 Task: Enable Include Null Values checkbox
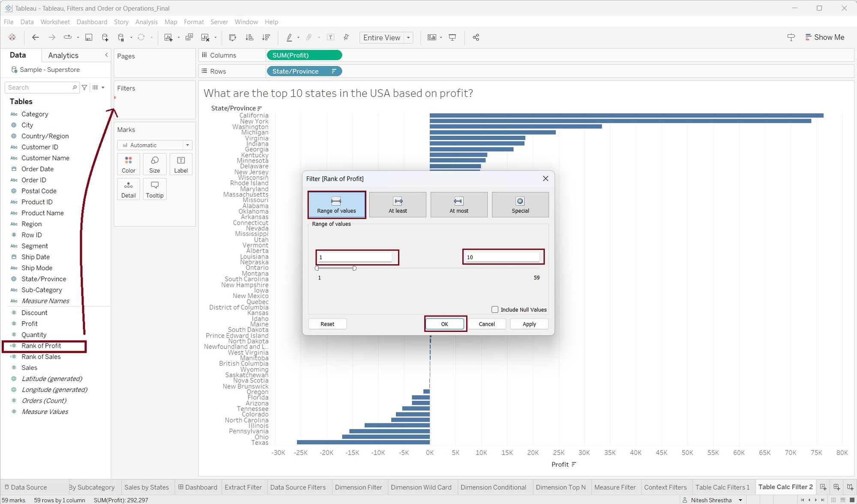tap(495, 310)
